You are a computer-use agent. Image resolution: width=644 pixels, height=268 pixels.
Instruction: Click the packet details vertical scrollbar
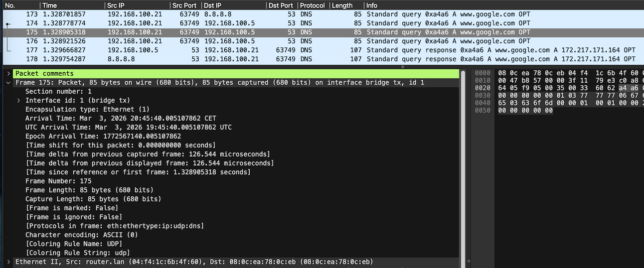tap(464, 149)
